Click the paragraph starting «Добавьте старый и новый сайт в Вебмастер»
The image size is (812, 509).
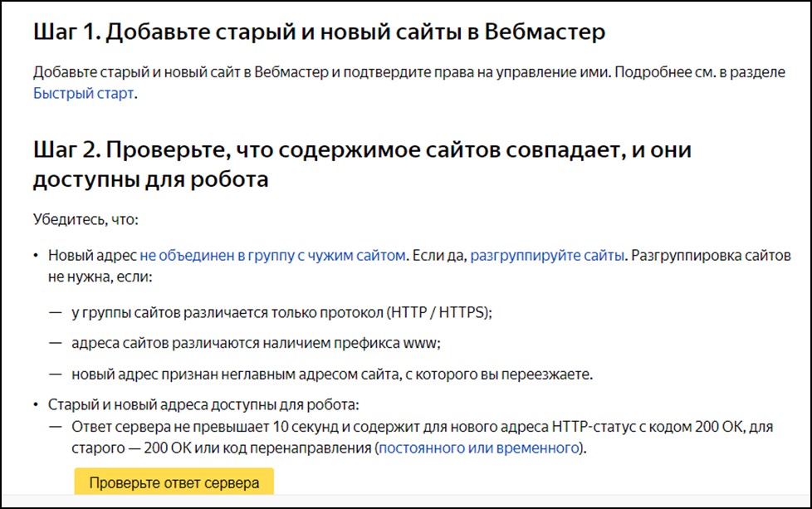pyautogui.click(x=409, y=82)
